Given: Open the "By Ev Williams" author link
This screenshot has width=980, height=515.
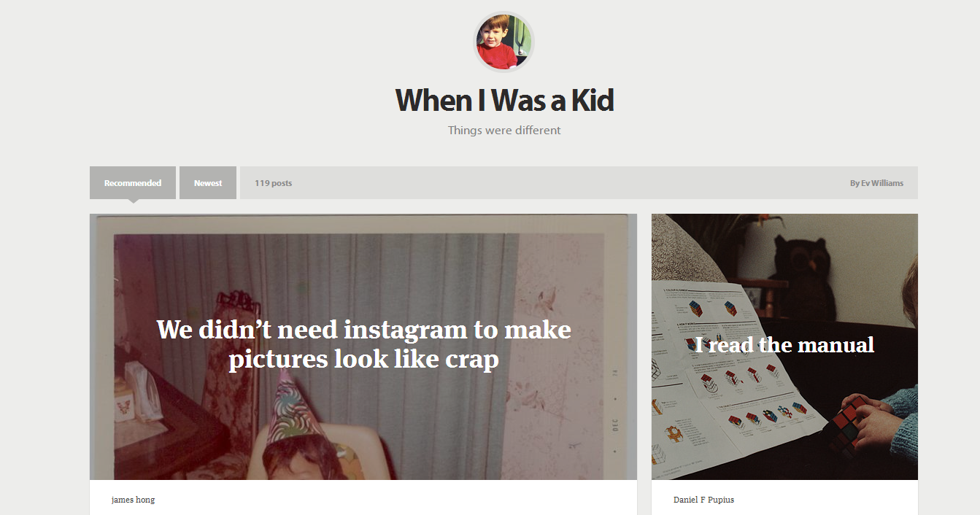Looking at the screenshot, I should coord(876,183).
